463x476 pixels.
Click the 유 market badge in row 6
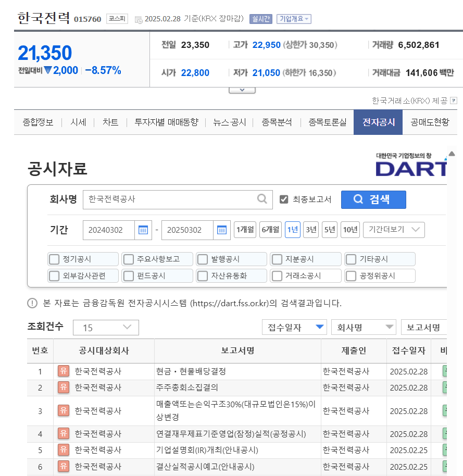pyautogui.click(x=64, y=466)
